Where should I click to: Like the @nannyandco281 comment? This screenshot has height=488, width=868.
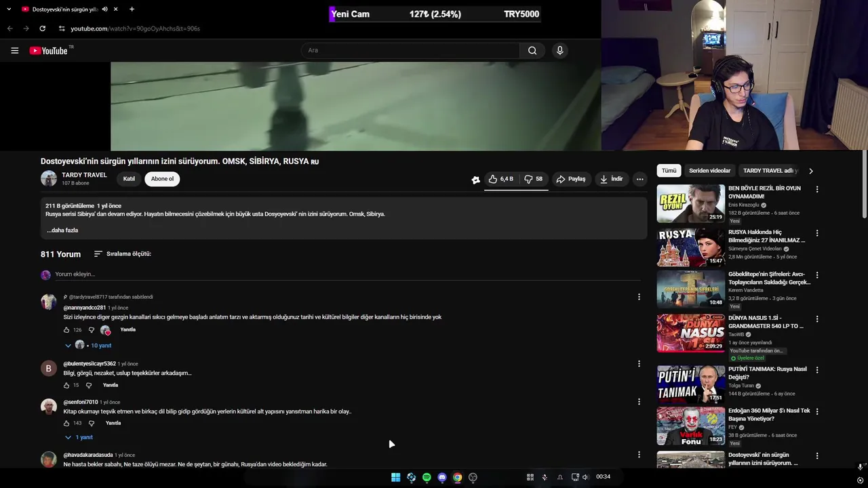[x=66, y=330]
